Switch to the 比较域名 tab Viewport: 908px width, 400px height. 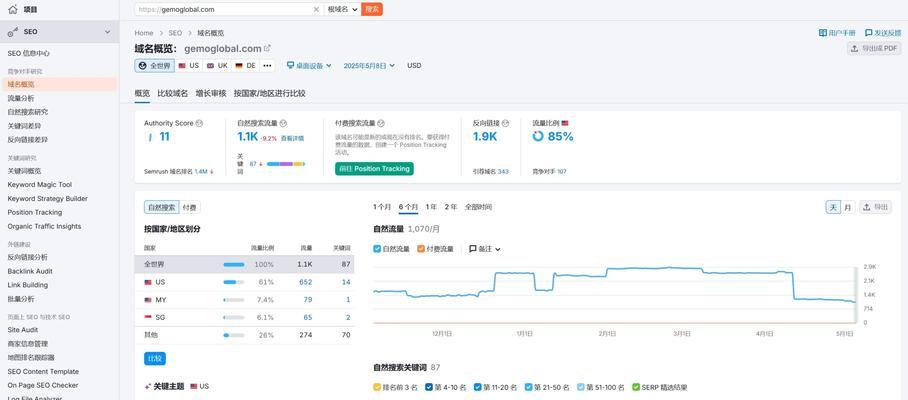[173, 93]
